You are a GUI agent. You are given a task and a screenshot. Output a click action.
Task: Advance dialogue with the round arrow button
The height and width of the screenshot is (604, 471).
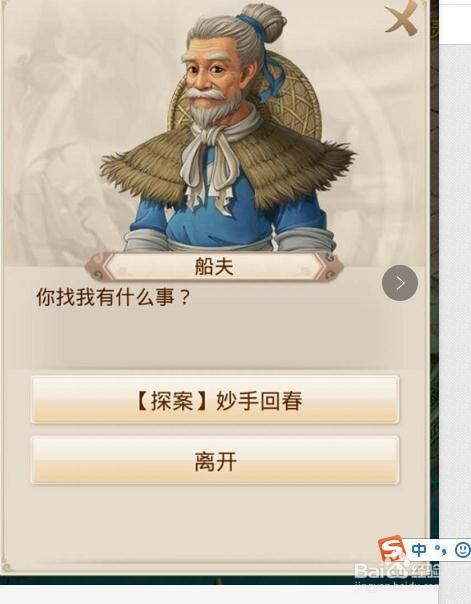click(400, 283)
